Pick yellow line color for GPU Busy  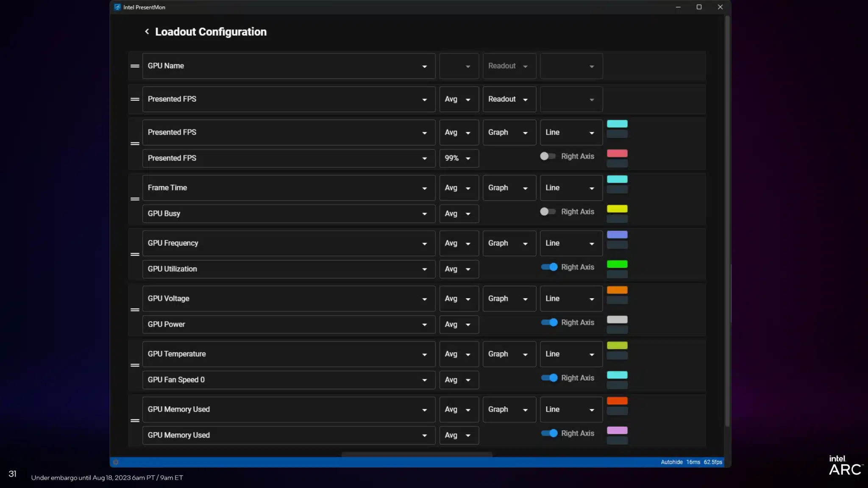click(x=617, y=209)
